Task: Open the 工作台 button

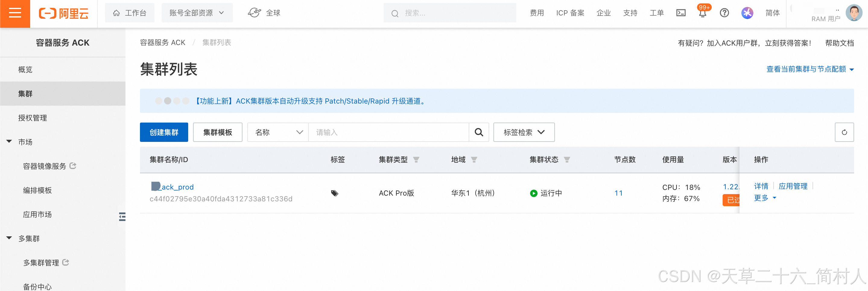Action: [x=130, y=13]
